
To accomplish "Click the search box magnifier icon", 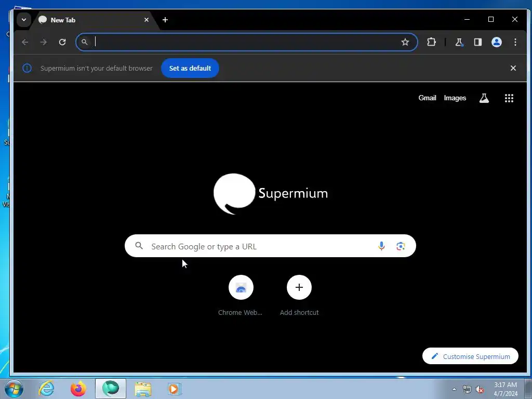I will [x=139, y=246].
